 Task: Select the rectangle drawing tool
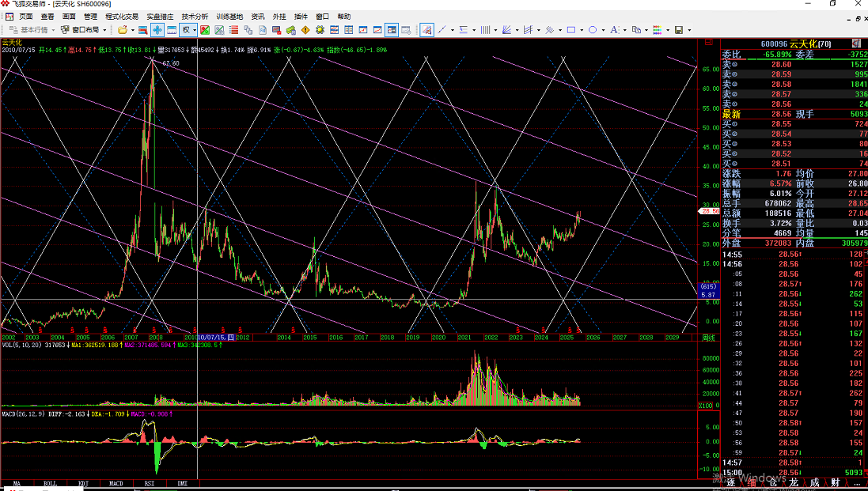[571, 30]
